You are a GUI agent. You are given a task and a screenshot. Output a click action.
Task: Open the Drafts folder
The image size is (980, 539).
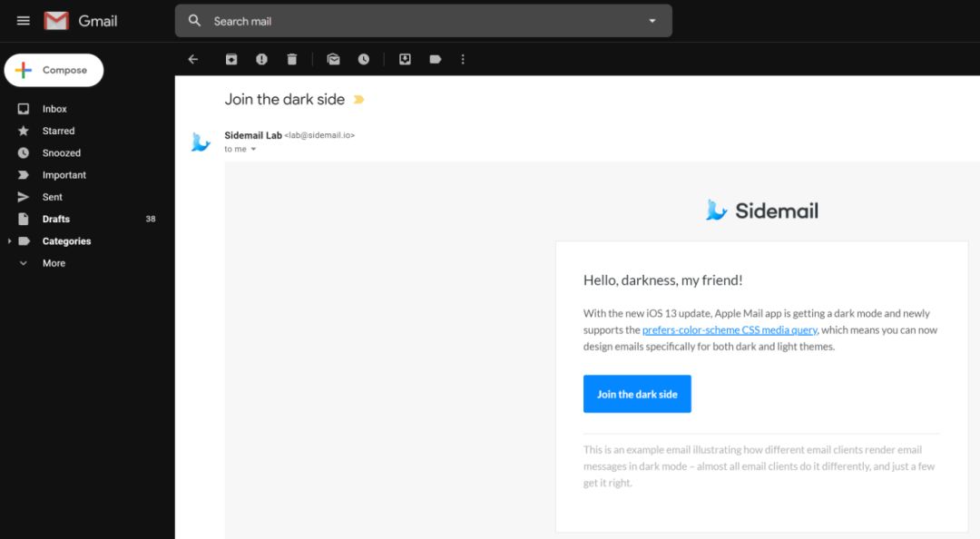[55, 219]
